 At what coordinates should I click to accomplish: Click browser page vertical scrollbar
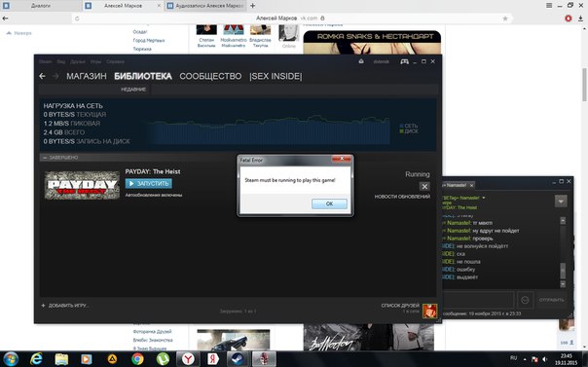[x=584, y=85]
